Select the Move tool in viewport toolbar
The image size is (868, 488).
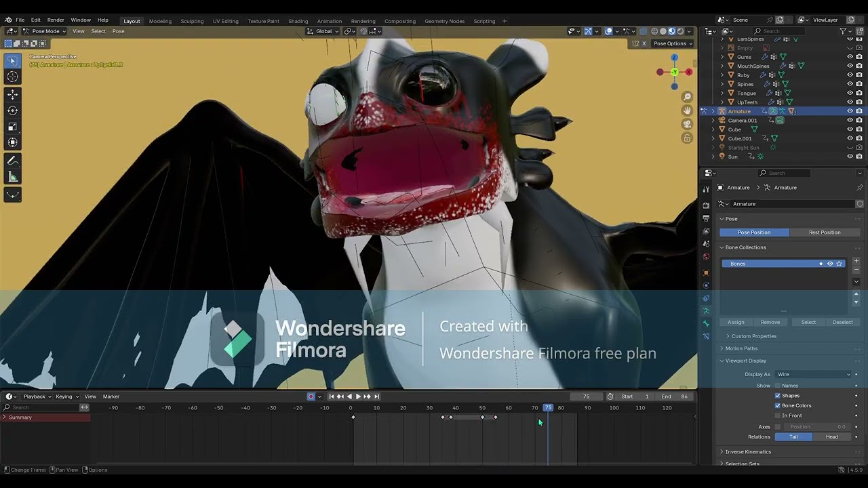[12, 94]
